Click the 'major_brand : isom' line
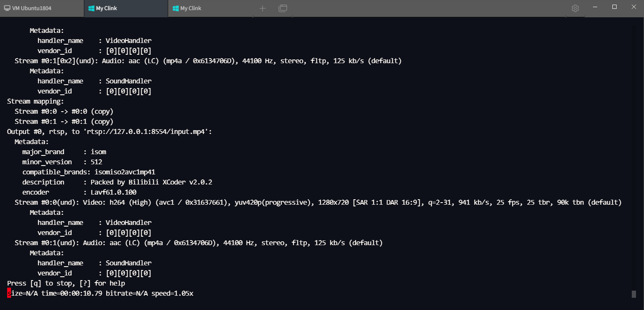This screenshot has height=310, width=644. (64, 152)
